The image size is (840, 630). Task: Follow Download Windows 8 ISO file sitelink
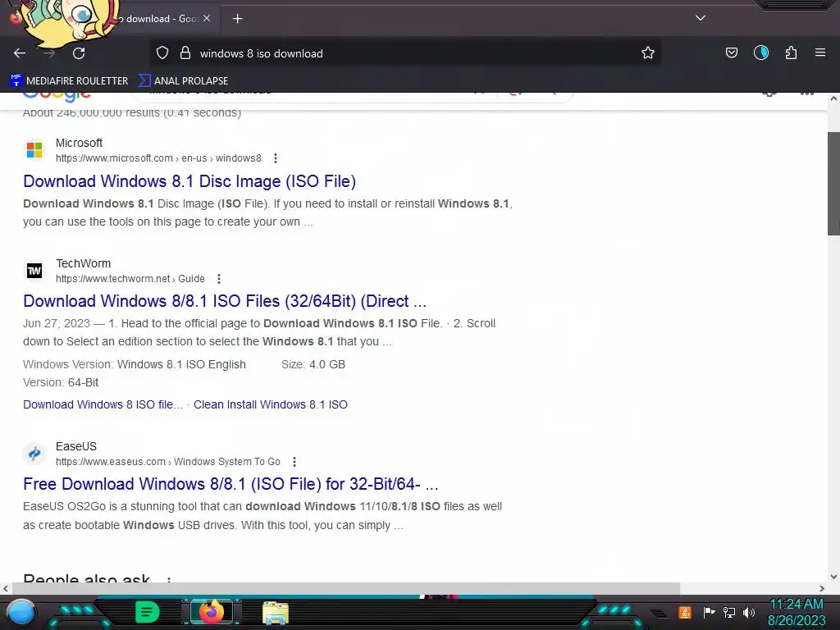click(103, 404)
